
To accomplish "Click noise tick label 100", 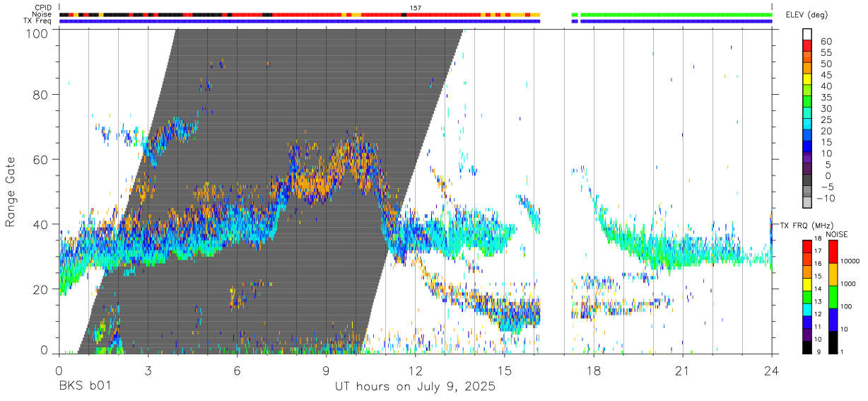I will coord(847,306).
